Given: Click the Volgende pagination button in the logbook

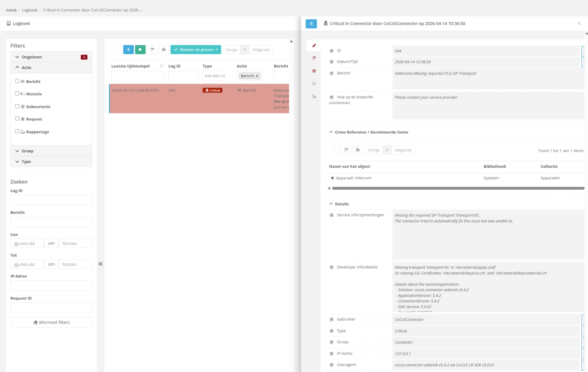Looking at the screenshot, I should [x=261, y=50].
